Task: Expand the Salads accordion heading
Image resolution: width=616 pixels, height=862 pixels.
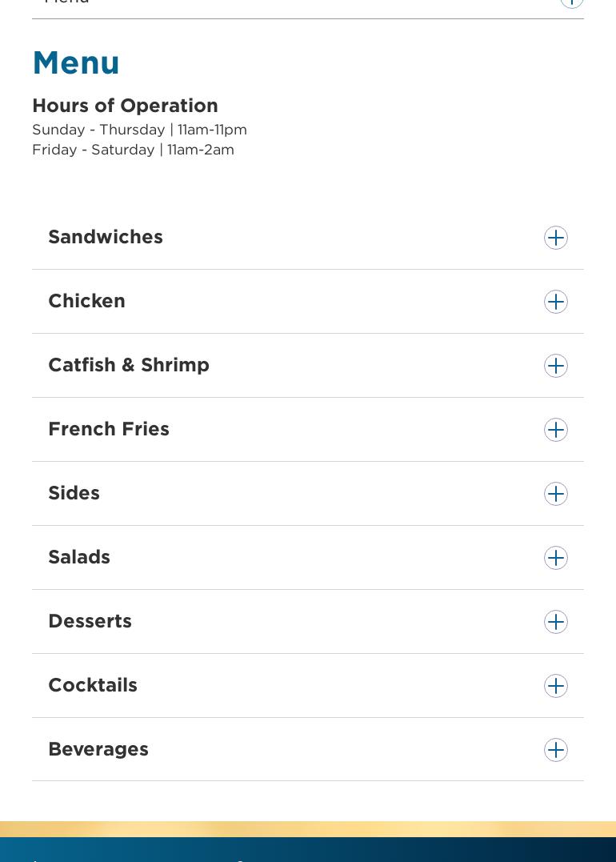Action: coord(79,557)
